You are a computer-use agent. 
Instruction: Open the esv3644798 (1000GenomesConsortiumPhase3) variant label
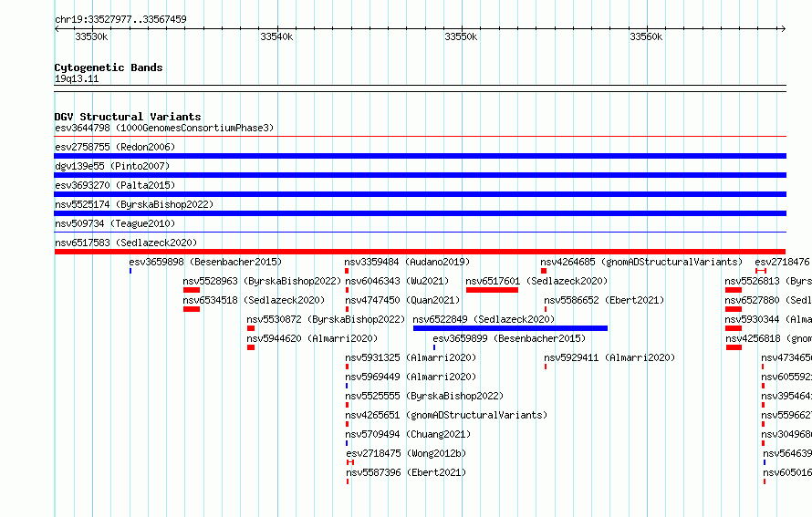(x=164, y=128)
